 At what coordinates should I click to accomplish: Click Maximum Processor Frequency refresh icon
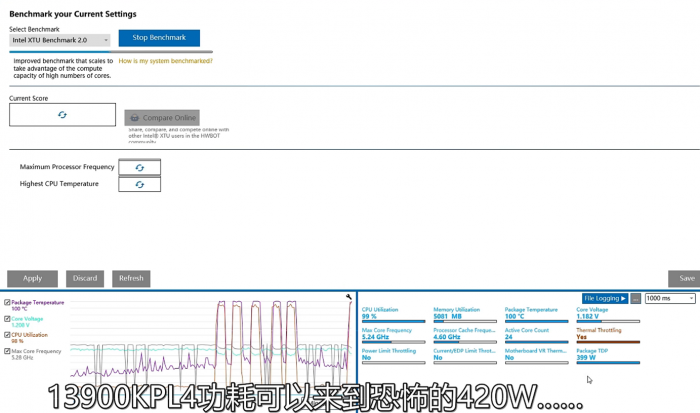(x=140, y=167)
